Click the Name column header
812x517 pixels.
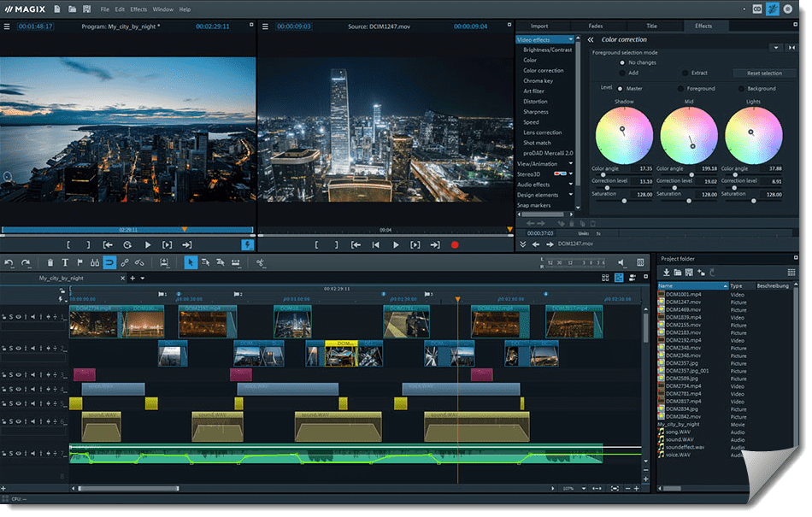[x=692, y=285]
